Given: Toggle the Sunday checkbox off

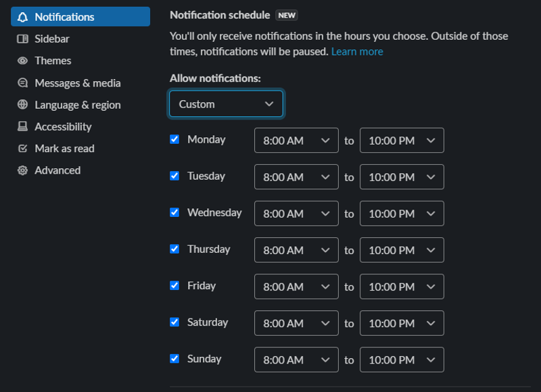Looking at the screenshot, I should click(174, 358).
